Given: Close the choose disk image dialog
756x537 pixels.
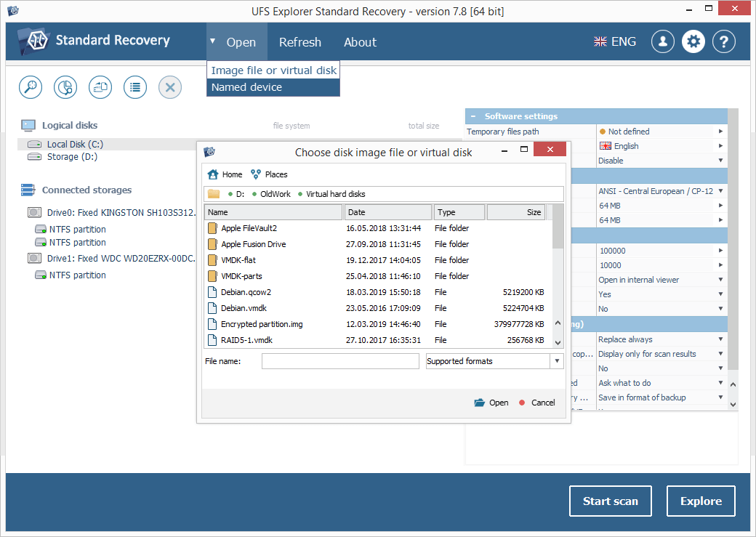Looking at the screenshot, I should click(550, 150).
